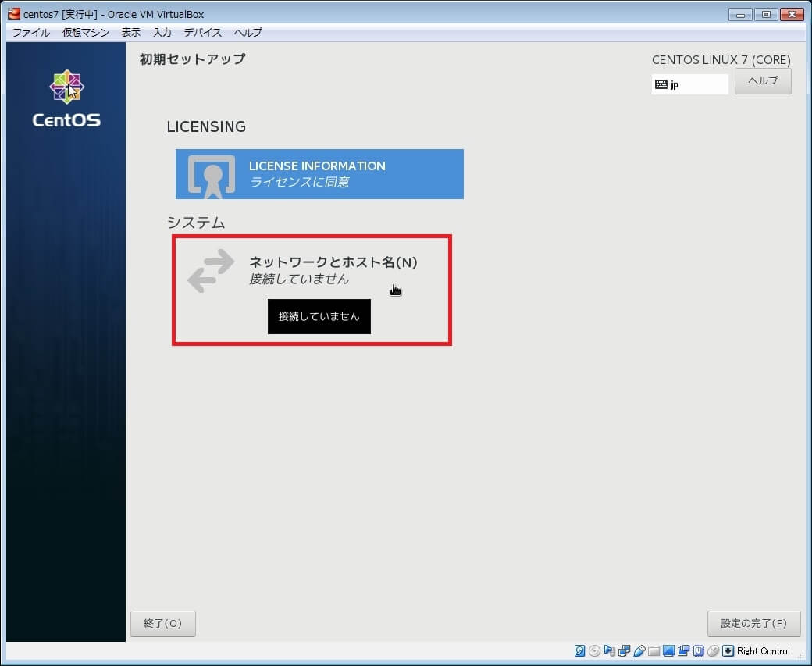Image resolution: width=812 pixels, height=666 pixels.
Task: Click the audio status icon
Action: [x=610, y=651]
